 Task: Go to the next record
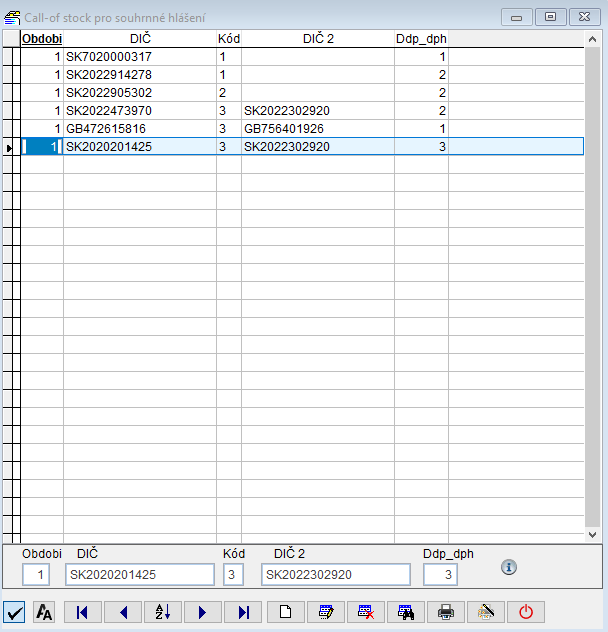[203, 612]
